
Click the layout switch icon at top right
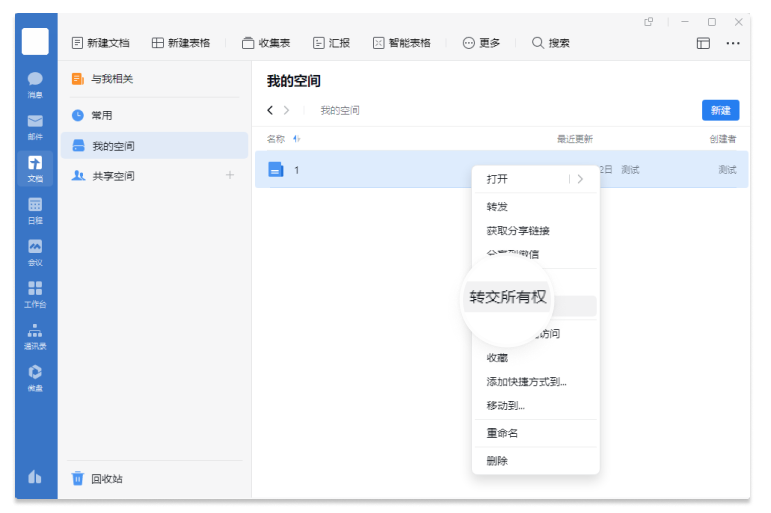(703, 43)
